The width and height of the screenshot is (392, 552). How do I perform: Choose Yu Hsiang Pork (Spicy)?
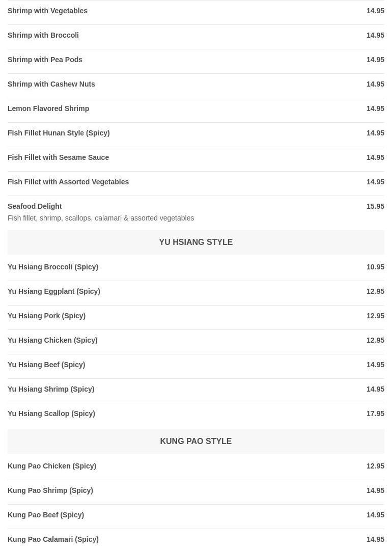[196, 316]
